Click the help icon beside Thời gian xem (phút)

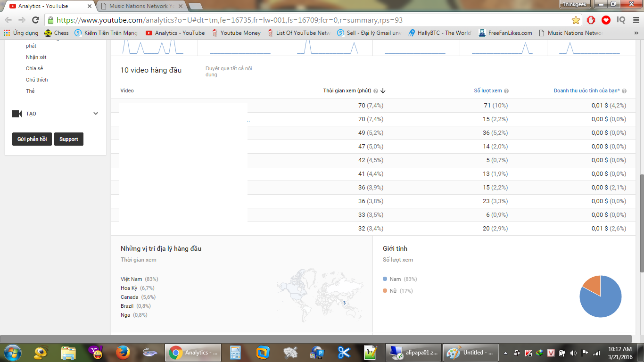tap(376, 91)
